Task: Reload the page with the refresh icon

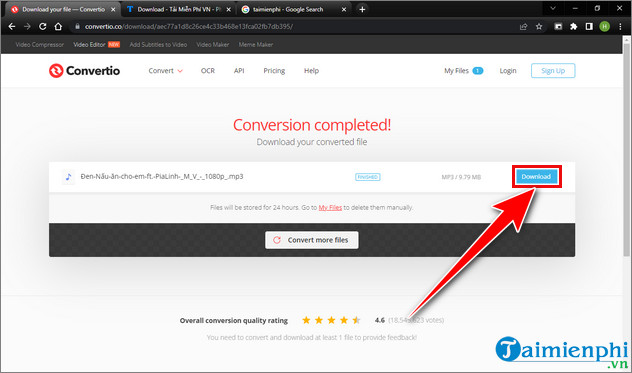Action: (42, 27)
